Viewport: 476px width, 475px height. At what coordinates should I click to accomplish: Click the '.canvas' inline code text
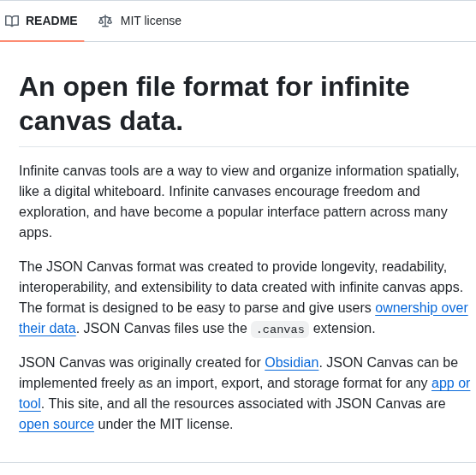(x=280, y=330)
